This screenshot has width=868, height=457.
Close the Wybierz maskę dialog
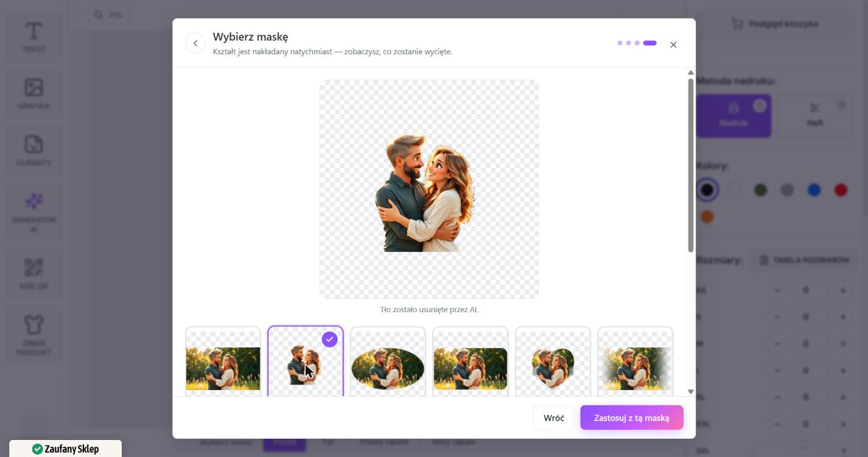[x=673, y=44]
